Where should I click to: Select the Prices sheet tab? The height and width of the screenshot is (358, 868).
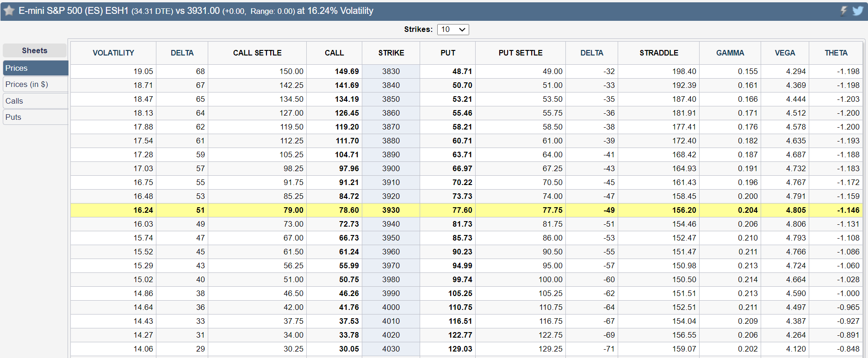pos(35,68)
